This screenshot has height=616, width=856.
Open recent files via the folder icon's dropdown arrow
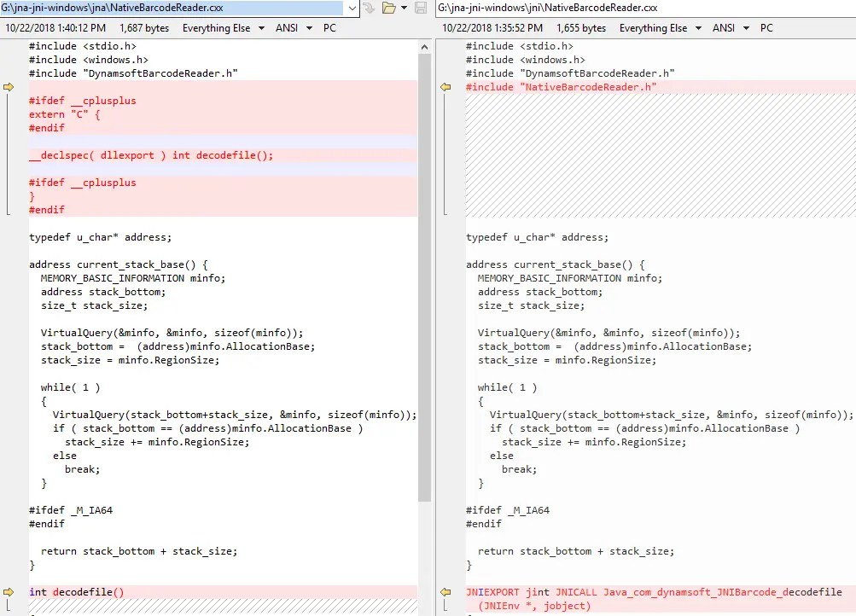tap(403, 8)
